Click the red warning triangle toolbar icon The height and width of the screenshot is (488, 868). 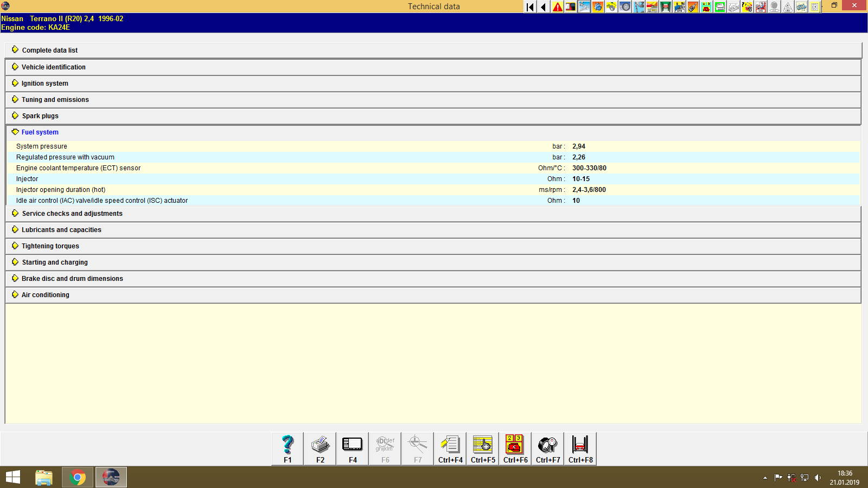pyautogui.click(x=557, y=7)
